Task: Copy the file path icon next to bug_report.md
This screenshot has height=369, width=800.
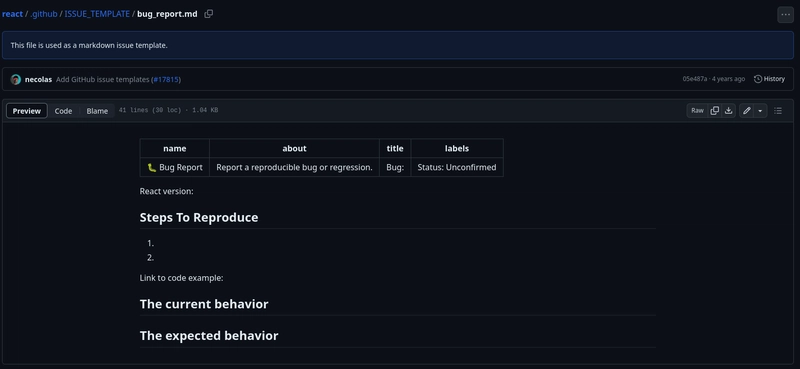Action: coord(208,14)
